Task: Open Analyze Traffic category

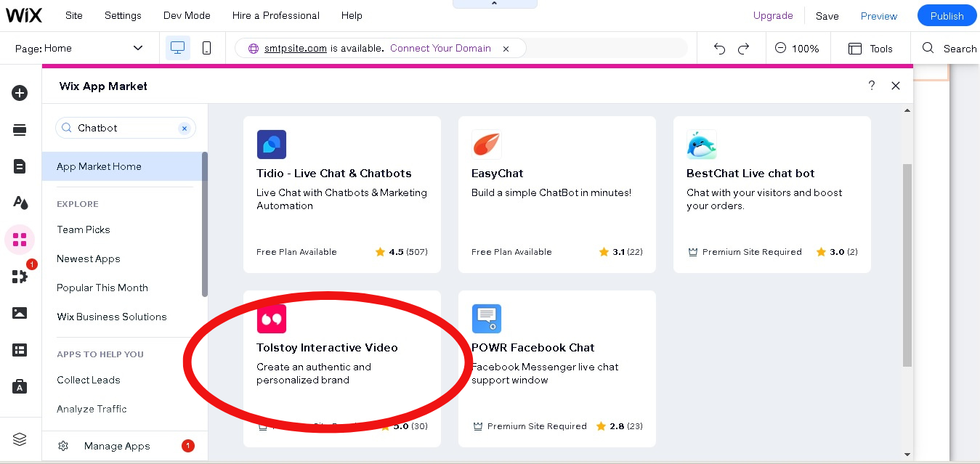Action: pos(92,409)
